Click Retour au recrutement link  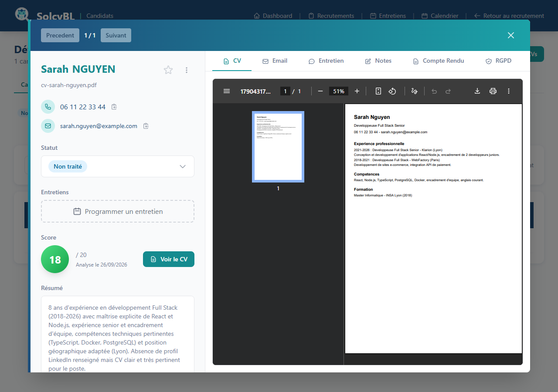[x=509, y=16]
